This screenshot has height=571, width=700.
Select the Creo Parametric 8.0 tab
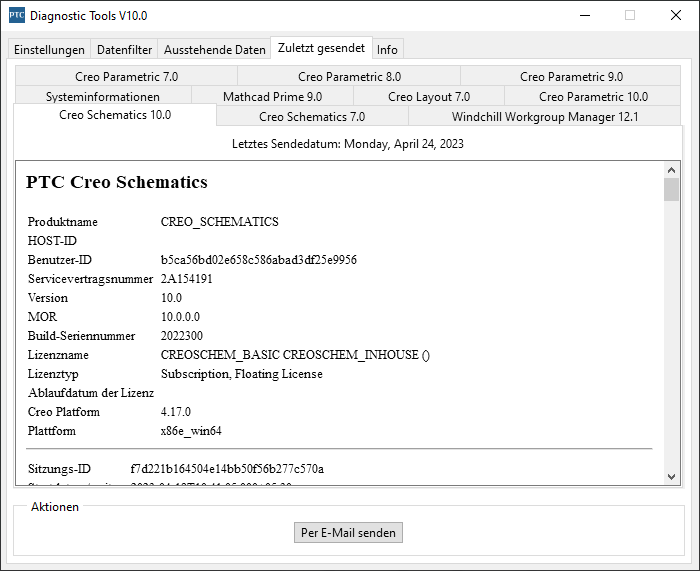pyautogui.click(x=349, y=76)
